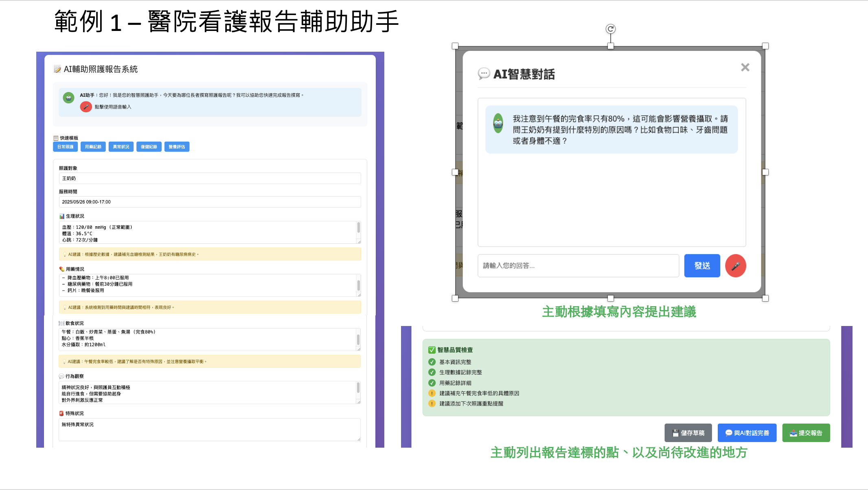The height and width of the screenshot is (490, 868).
Task: Click the green check next to 用藥記錄詳細
Action: pos(432,383)
